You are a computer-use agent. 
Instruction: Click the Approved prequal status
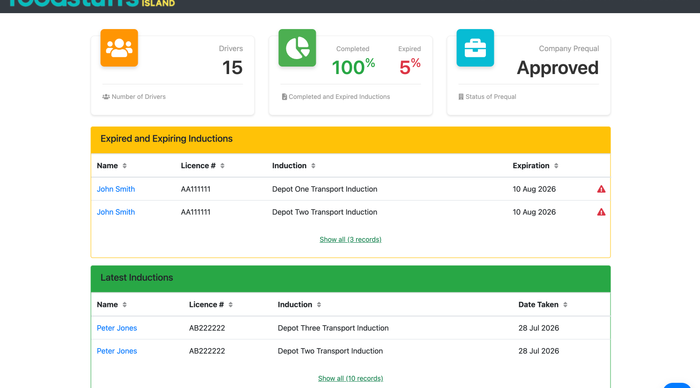coord(558,68)
